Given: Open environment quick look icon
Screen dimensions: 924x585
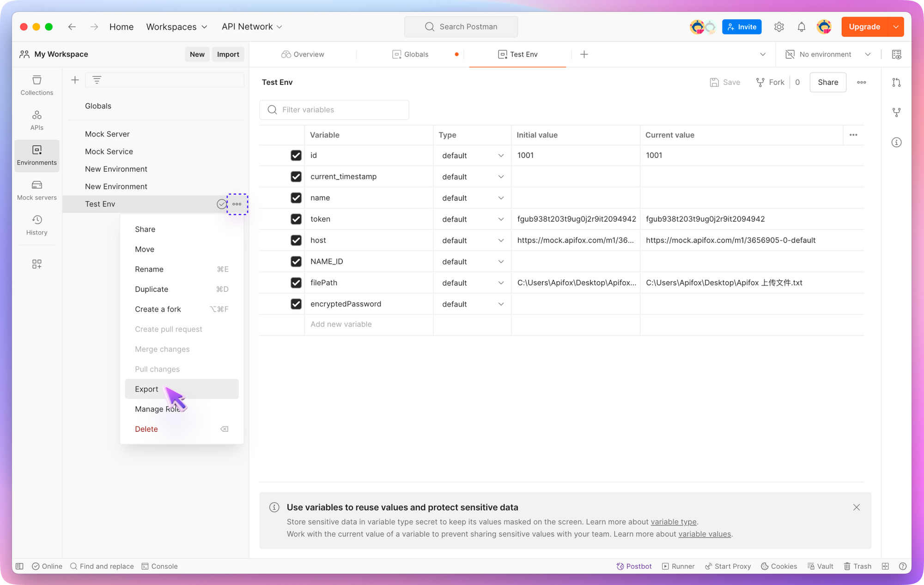Looking at the screenshot, I should pyautogui.click(x=897, y=54).
